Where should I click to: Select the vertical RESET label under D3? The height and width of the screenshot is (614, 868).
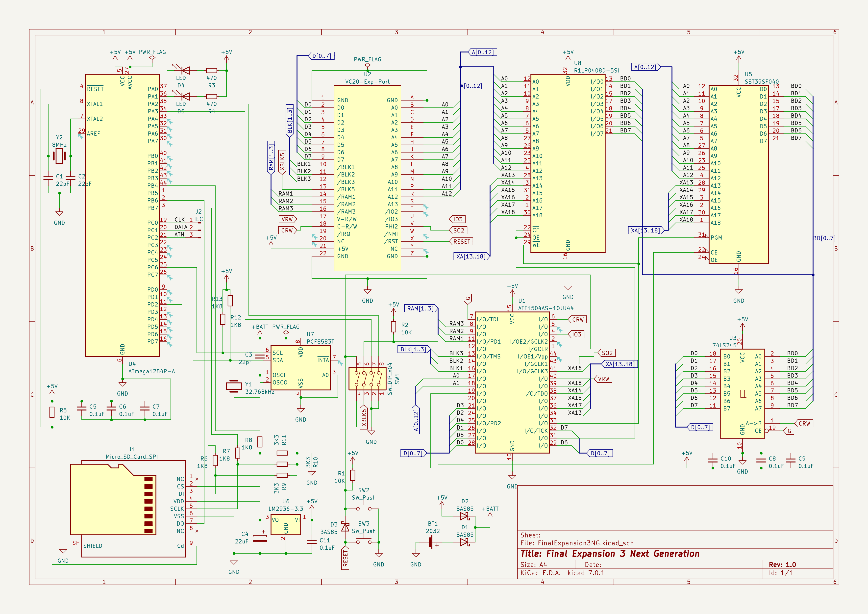pyautogui.click(x=345, y=558)
